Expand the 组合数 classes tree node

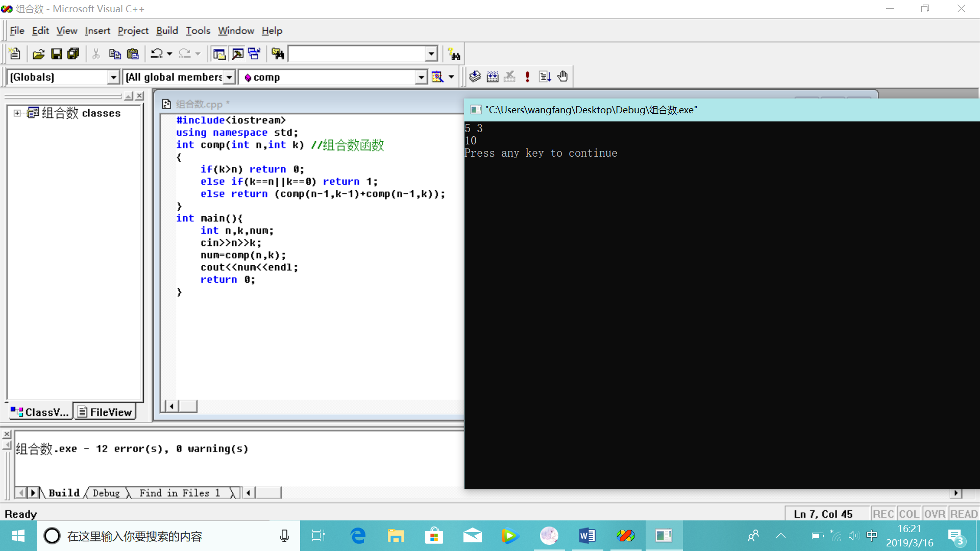click(17, 113)
